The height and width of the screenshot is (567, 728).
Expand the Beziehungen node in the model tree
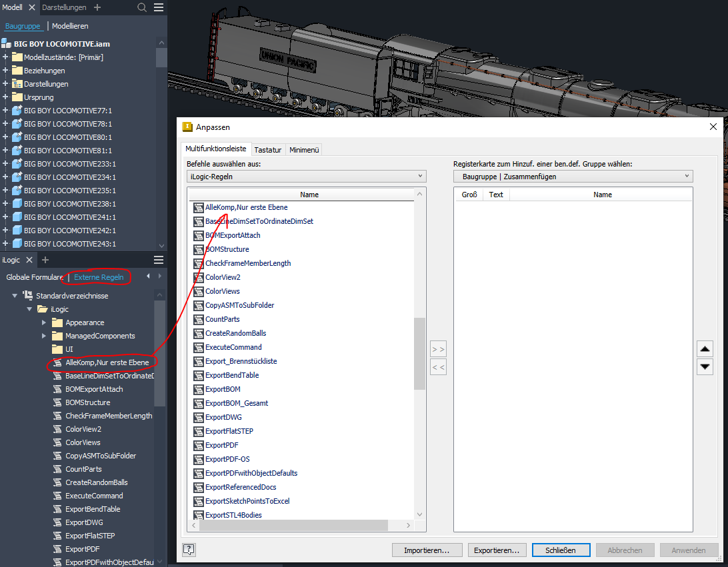coord(5,70)
